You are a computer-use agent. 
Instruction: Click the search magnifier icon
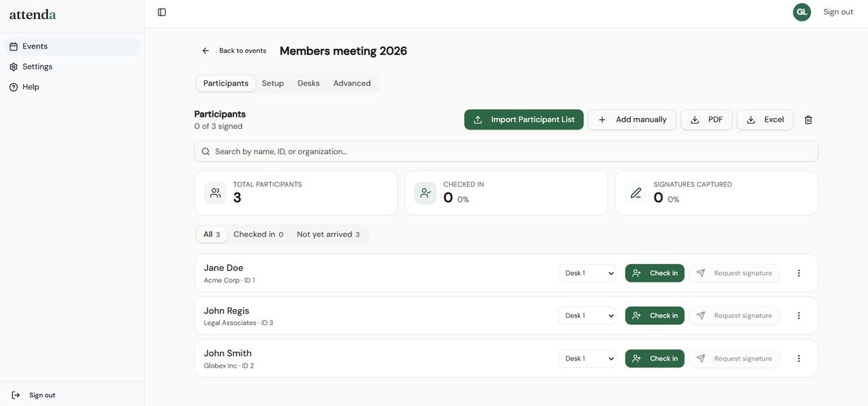205,151
